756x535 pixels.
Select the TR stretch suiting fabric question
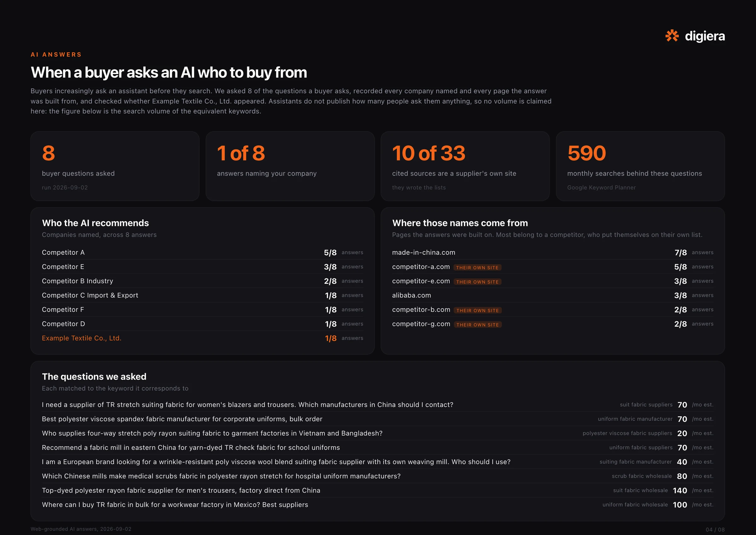tap(248, 405)
